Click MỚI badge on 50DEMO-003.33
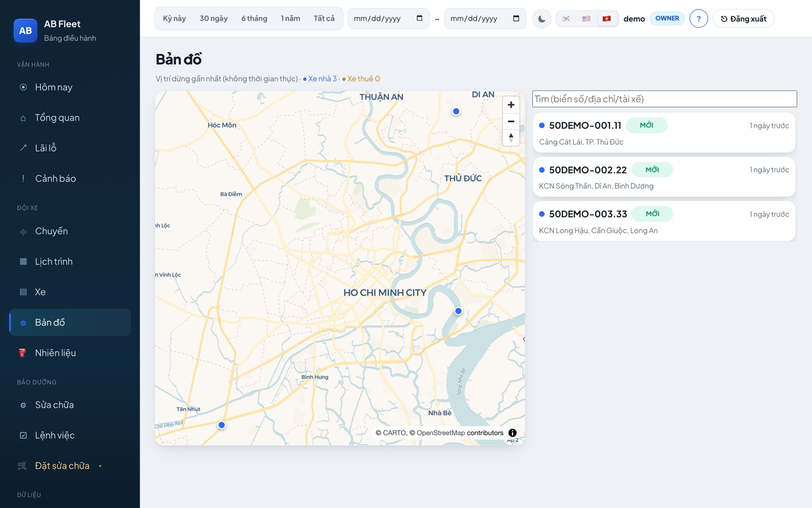Viewport: 812px width, 508px height. coord(653,214)
